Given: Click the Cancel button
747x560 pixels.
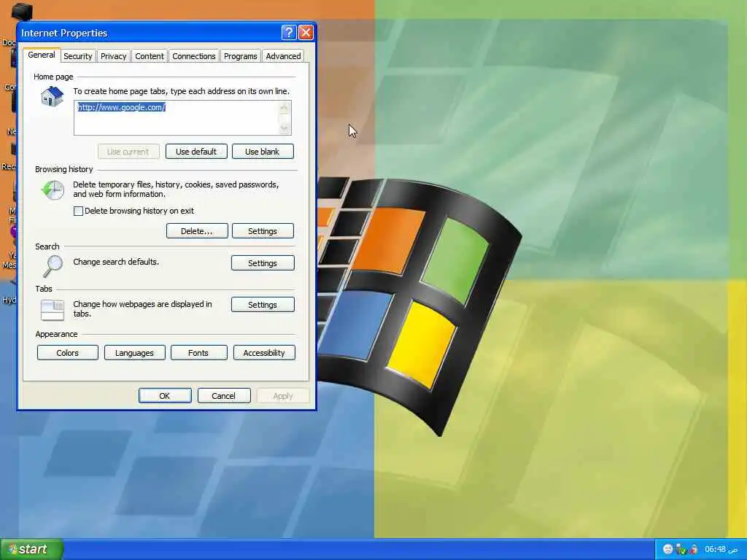Looking at the screenshot, I should (223, 396).
